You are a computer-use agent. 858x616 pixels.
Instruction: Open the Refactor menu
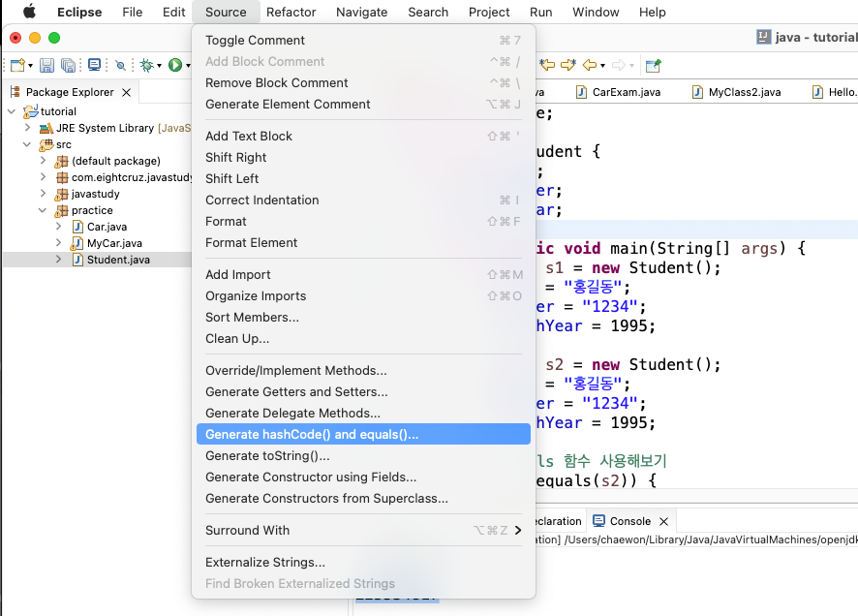click(x=291, y=12)
